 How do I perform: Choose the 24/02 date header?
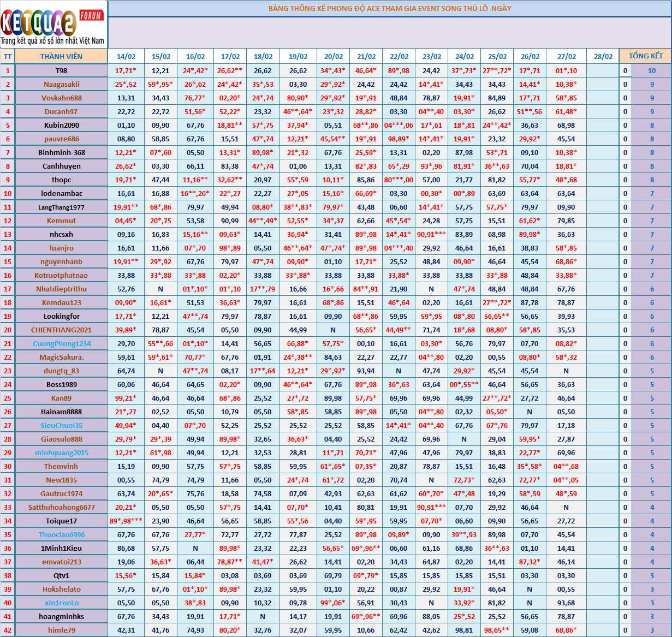tap(464, 56)
